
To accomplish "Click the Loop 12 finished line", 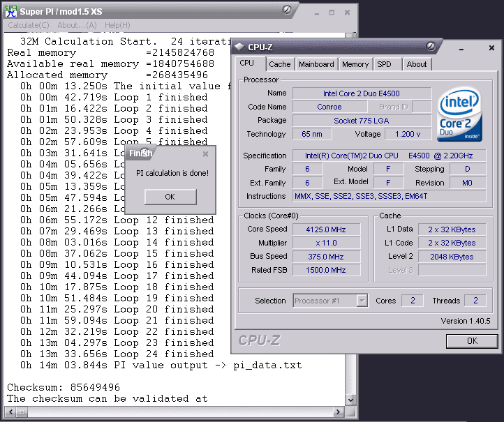I will click(117, 220).
